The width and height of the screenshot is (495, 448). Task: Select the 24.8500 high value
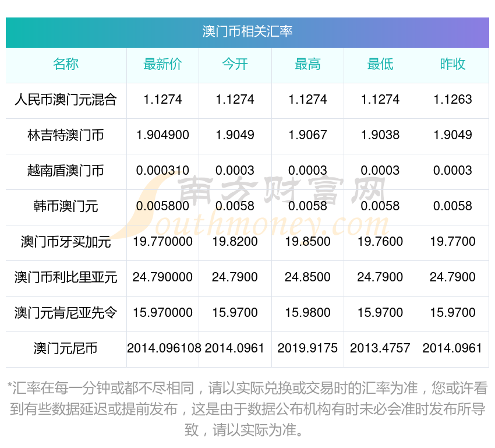(x=307, y=277)
